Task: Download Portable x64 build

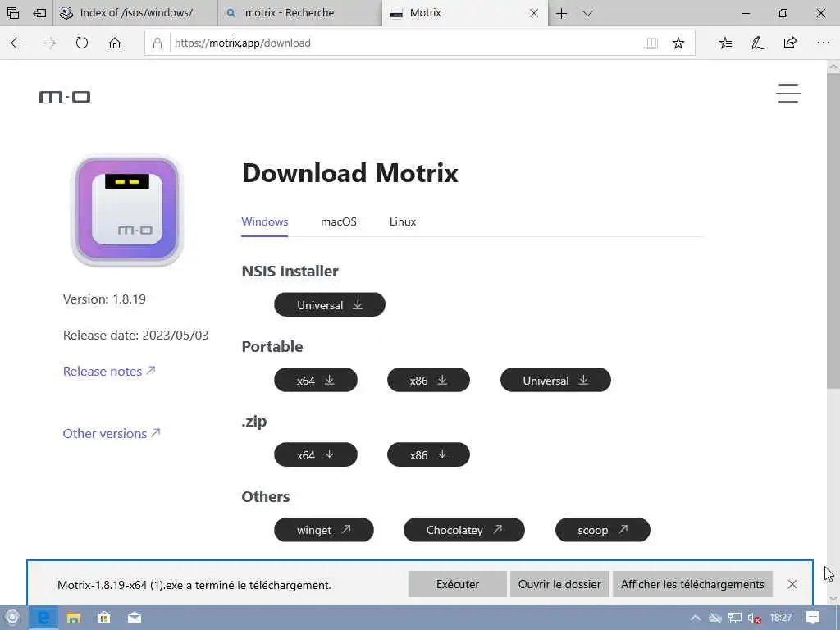Action: pos(316,381)
